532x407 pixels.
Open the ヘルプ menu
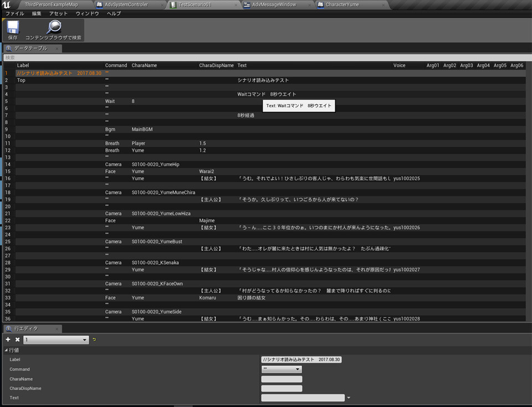tap(114, 13)
